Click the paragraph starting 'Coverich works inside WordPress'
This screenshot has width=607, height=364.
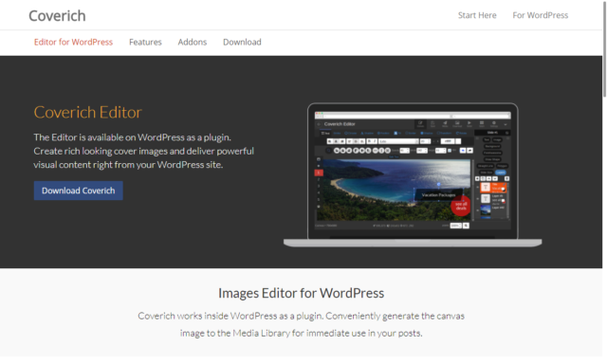pyautogui.click(x=302, y=324)
